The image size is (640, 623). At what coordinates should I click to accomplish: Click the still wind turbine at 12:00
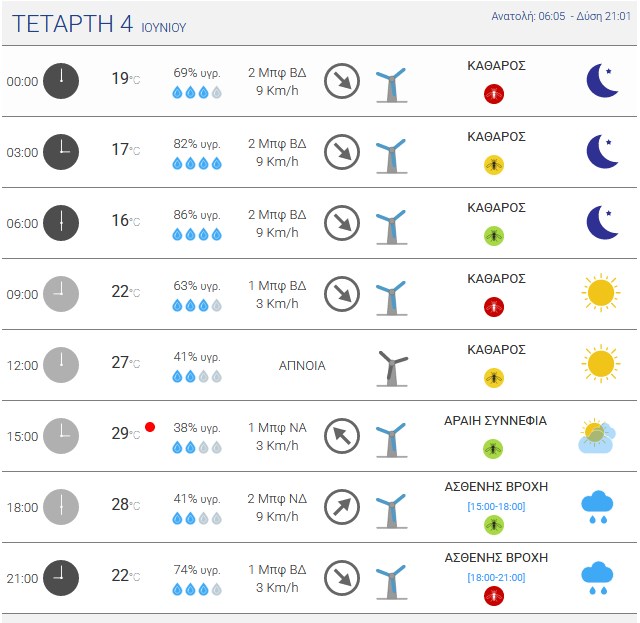[392, 368]
